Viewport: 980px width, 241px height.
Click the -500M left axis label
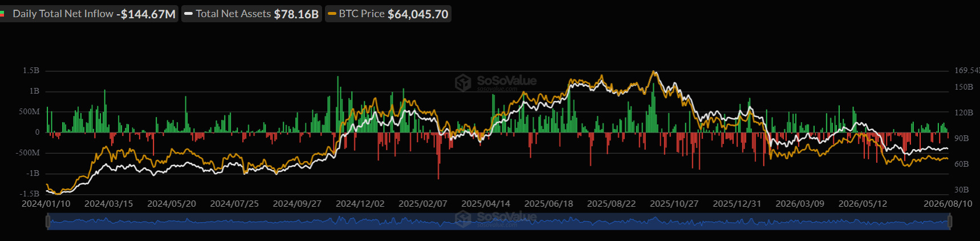pos(27,153)
